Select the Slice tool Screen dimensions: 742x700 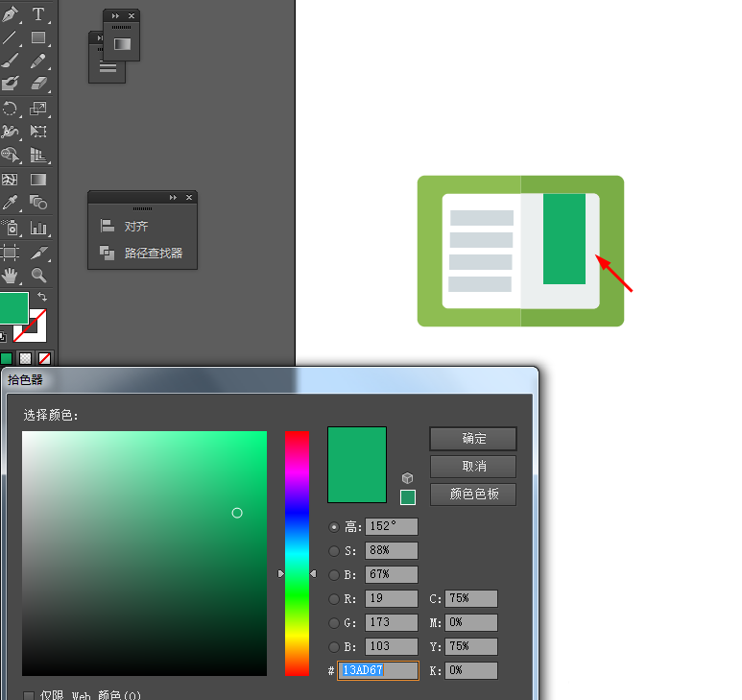(38, 253)
